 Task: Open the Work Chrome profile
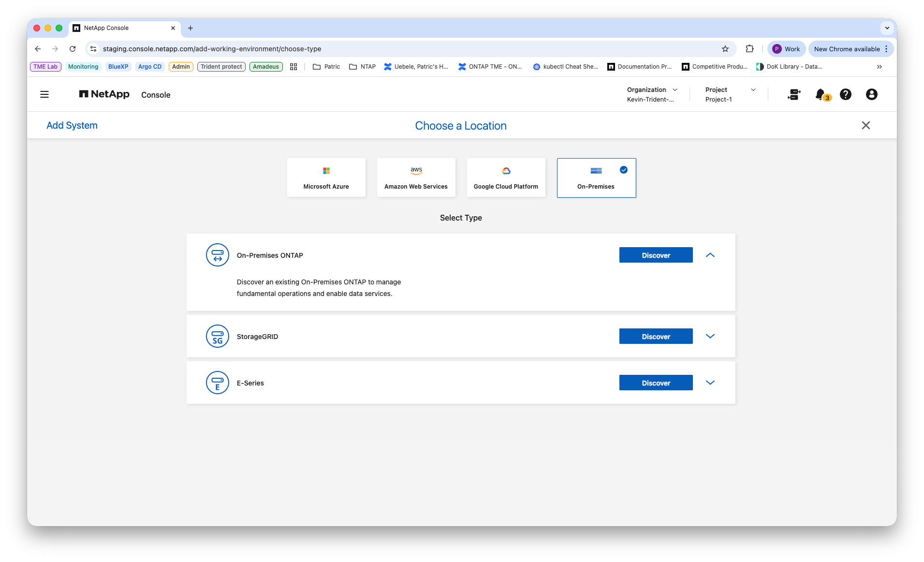point(786,49)
